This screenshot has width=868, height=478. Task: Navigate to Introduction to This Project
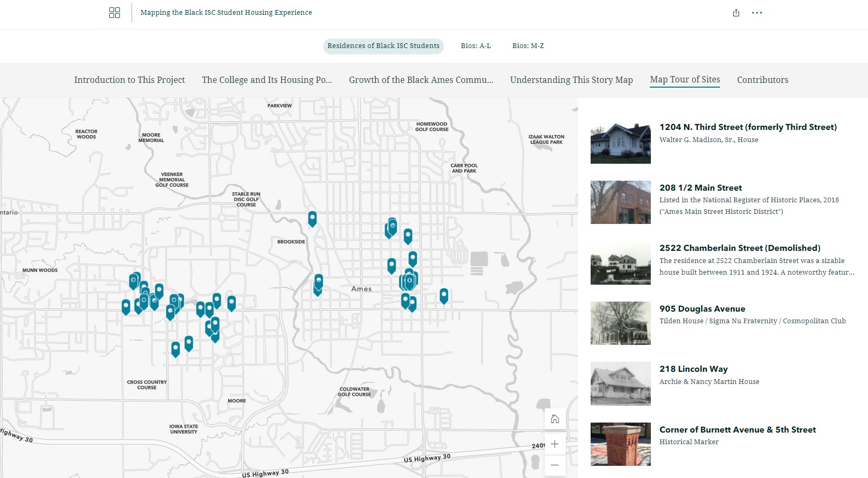[129, 80]
